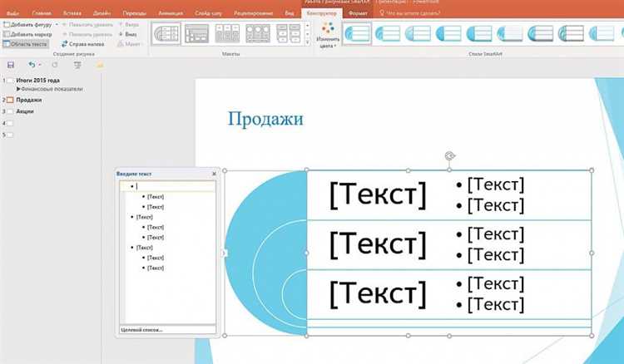Switch to the Анимация tab
The image size is (624, 364).
pyautogui.click(x=171, y=13)
